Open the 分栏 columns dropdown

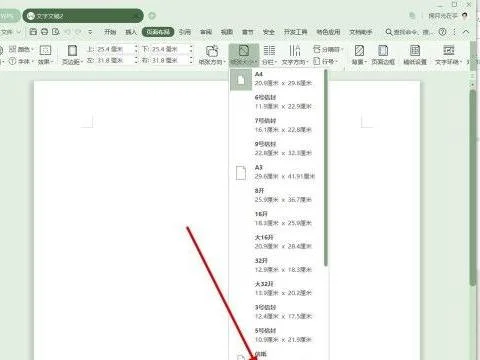tap(269, 55)
